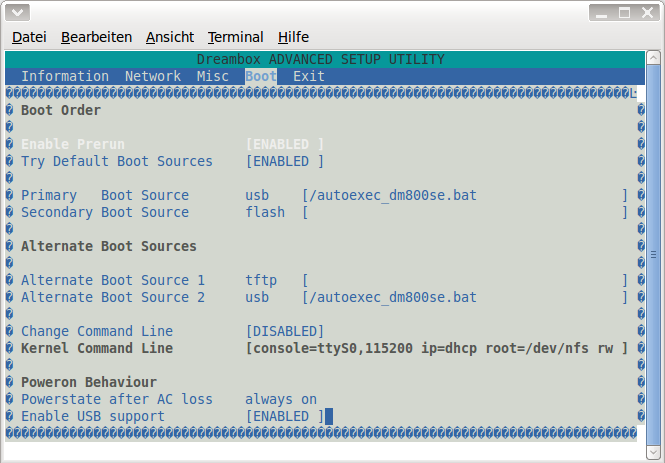665x463 pixels.
Task: Select Alternate Boot Source 1 tftp option
Action: click(261, 280)
